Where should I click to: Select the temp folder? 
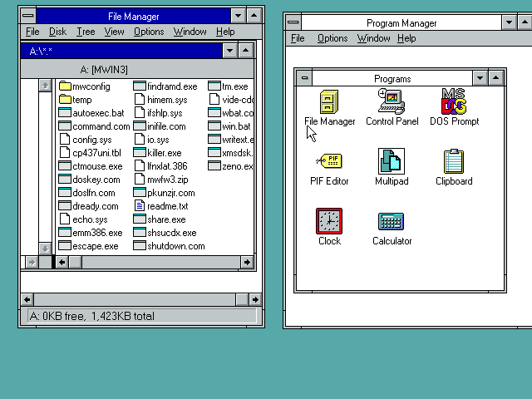[81, 100]
